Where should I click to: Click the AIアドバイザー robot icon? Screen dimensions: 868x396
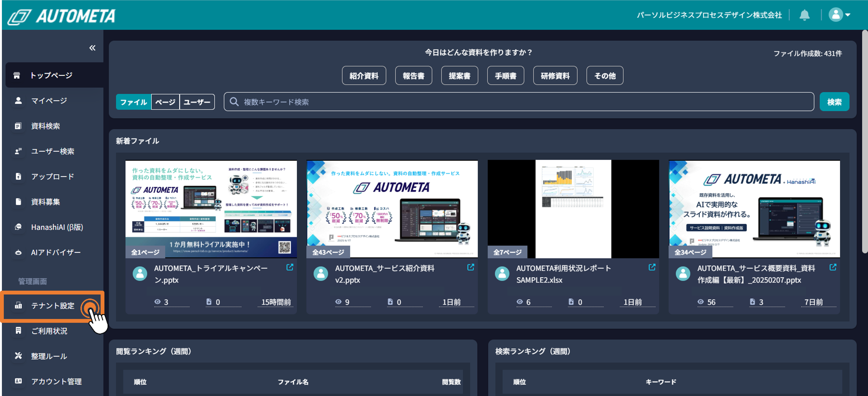pyautogui.click(x=18, y=252)
